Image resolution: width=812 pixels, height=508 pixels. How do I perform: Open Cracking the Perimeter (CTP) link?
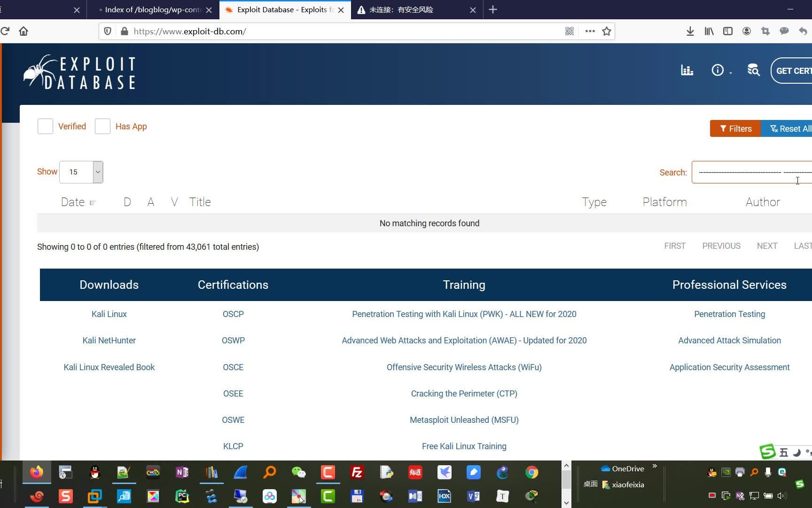pyautogui.click(x=464, y=394)
